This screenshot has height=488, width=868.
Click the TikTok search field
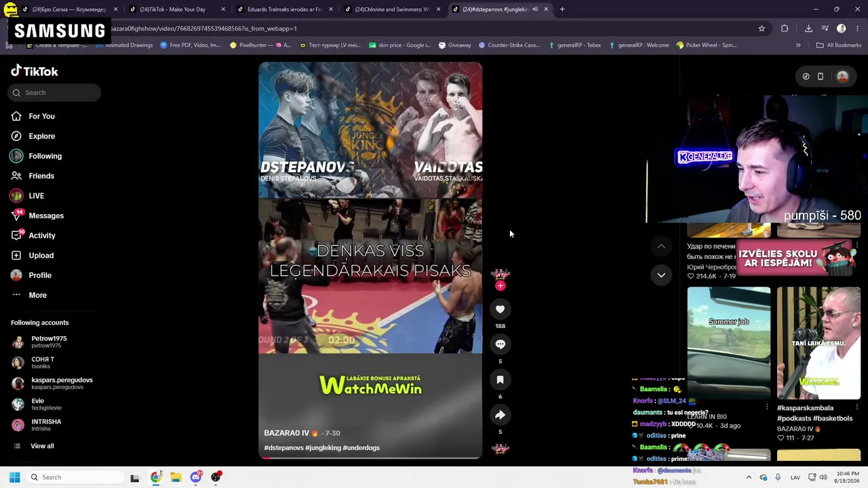pos(54,92)
